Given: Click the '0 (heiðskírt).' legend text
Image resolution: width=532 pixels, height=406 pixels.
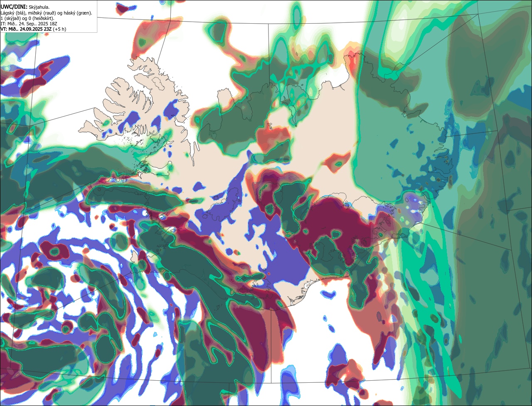Looking at the screenshot, I should coord(41,19).
